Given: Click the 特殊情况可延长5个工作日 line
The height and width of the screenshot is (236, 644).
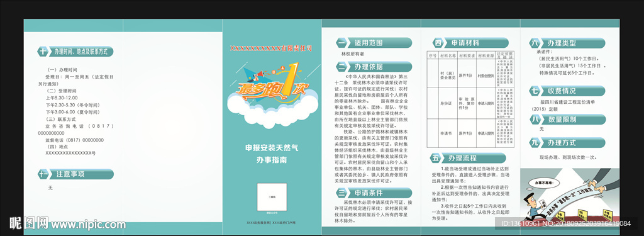Looking at the screenshot, I should pyautogui.click(x=567, y=73).
